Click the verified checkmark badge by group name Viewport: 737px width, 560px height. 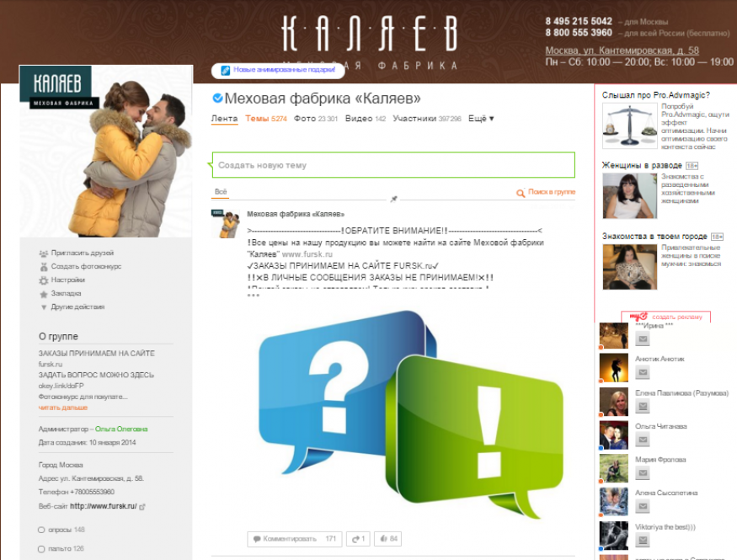pos(217,98)
